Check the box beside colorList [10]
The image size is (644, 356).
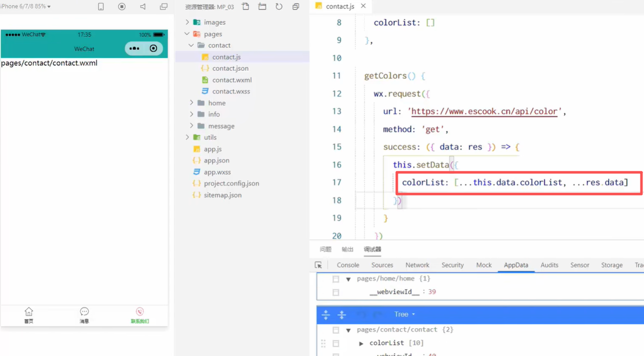[x=336, y=343]
